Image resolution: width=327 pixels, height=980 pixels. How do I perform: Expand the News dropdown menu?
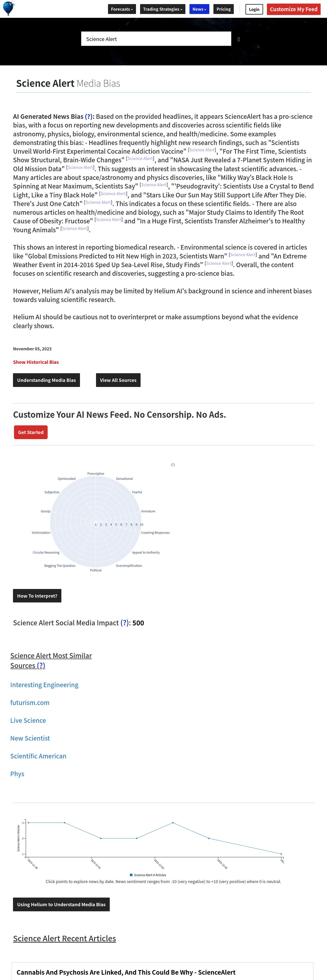click(199, 9)
